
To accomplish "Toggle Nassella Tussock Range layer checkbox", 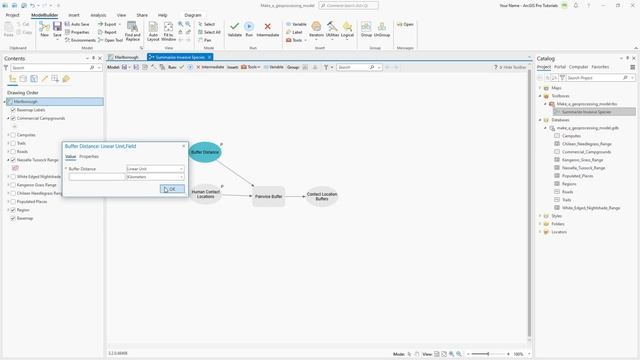I will [x=13, y=160].
